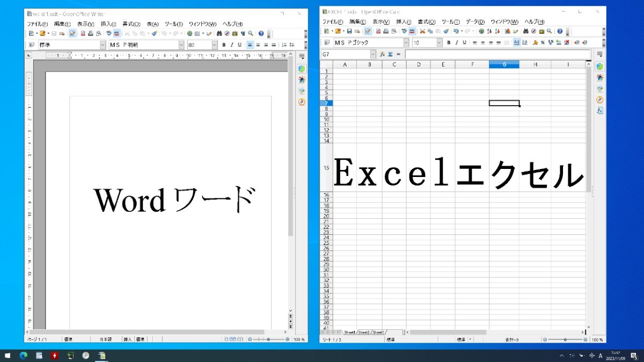644x362 pixels.
Task: Expand Writer sidebar settings menu button
Action: (x=302, y=56)
